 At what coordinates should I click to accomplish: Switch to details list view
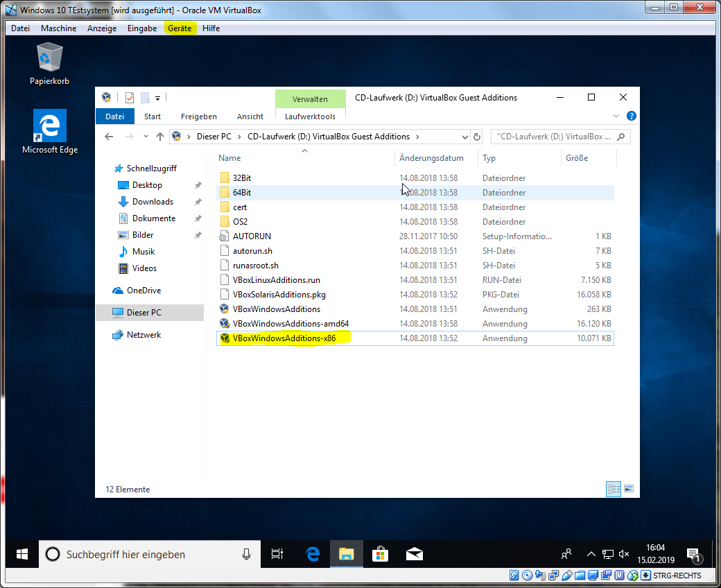coord(614,489)
